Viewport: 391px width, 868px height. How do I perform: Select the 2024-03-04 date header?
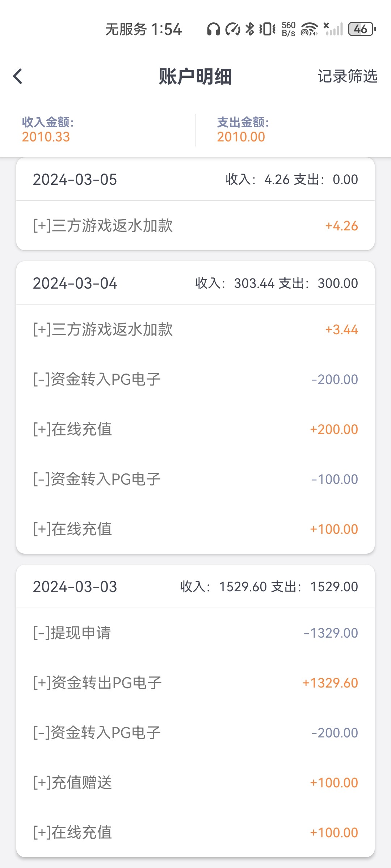(x=75, y=284)
